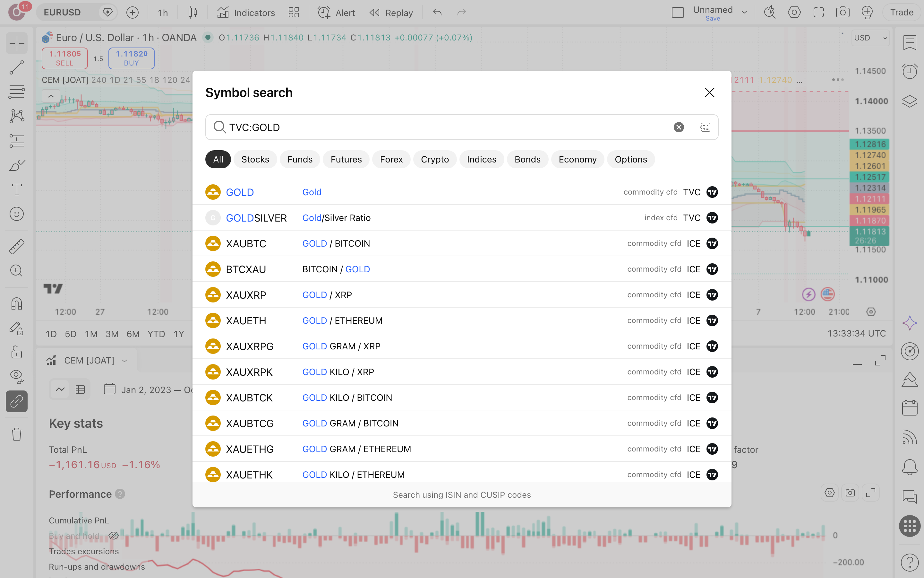
Task: Toggle the drawing link sync tool
Action: [x=16, y=401]
